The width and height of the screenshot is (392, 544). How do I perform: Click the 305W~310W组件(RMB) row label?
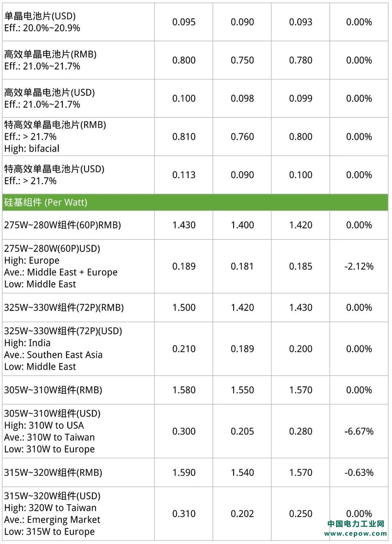tap(53, 390)
